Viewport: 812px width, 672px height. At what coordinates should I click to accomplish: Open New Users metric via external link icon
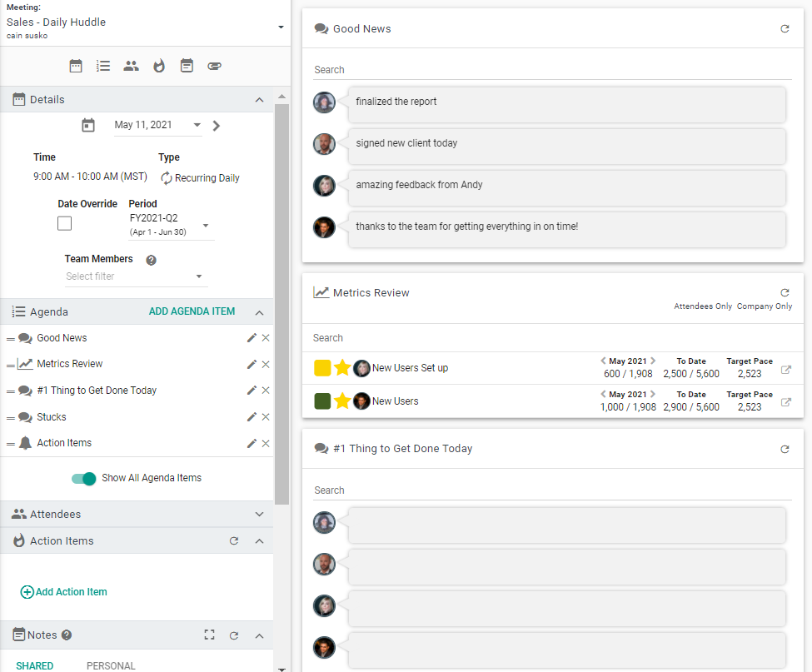tap(785, 401)
